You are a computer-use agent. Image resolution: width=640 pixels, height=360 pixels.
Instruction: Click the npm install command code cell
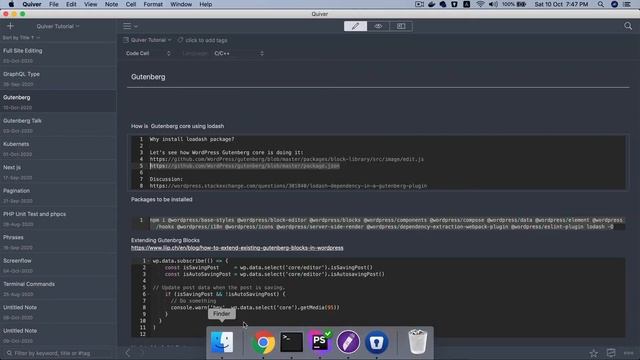(x=378, y=223)
